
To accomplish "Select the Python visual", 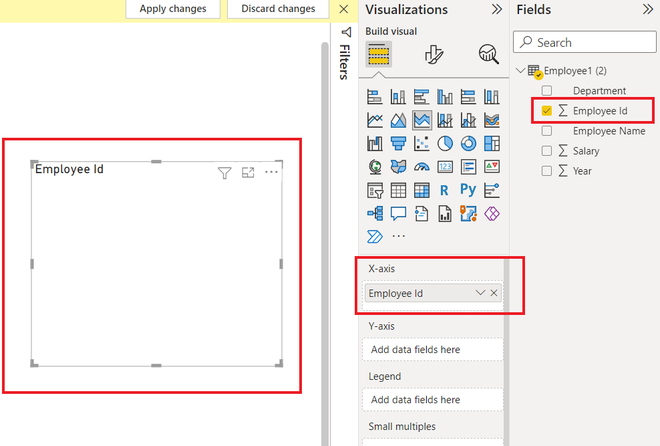I will (x=468, y=190).
